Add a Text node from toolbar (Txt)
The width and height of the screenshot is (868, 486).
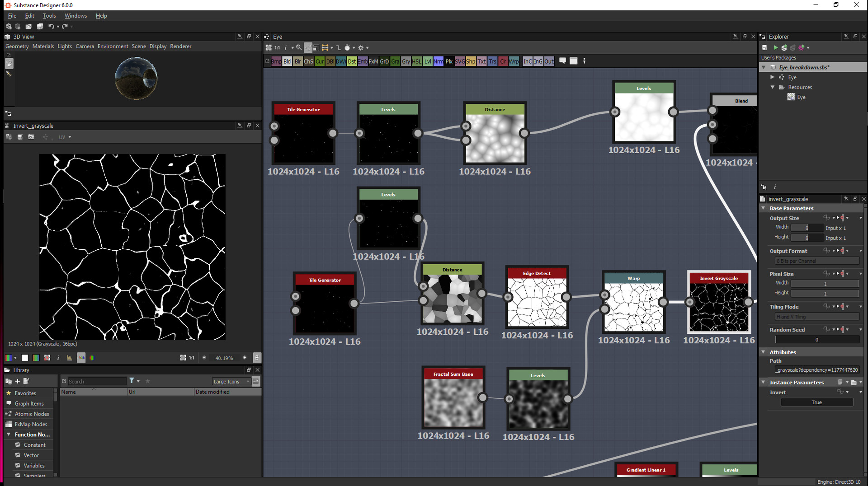coord(481,61)
